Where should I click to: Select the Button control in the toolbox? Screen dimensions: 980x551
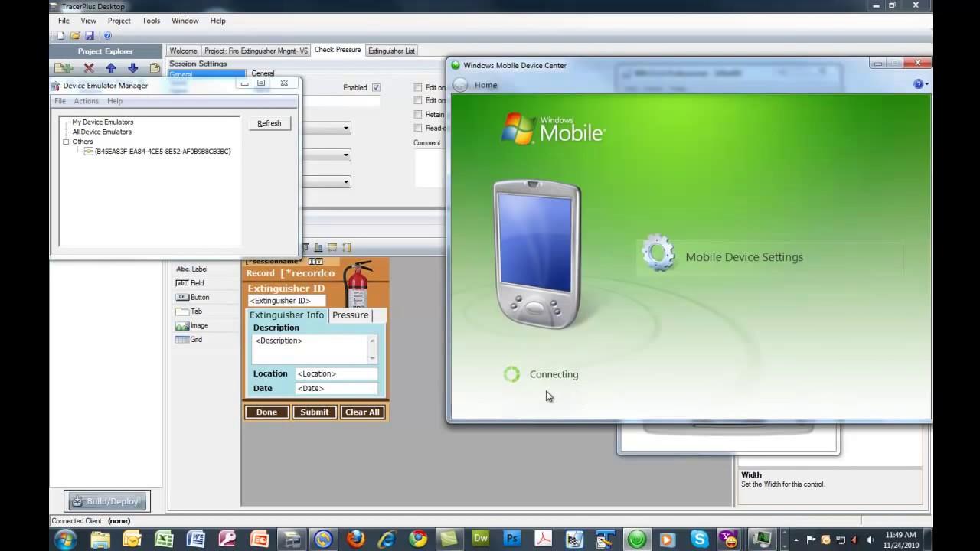pyautogui.click(x=193, y=297)
